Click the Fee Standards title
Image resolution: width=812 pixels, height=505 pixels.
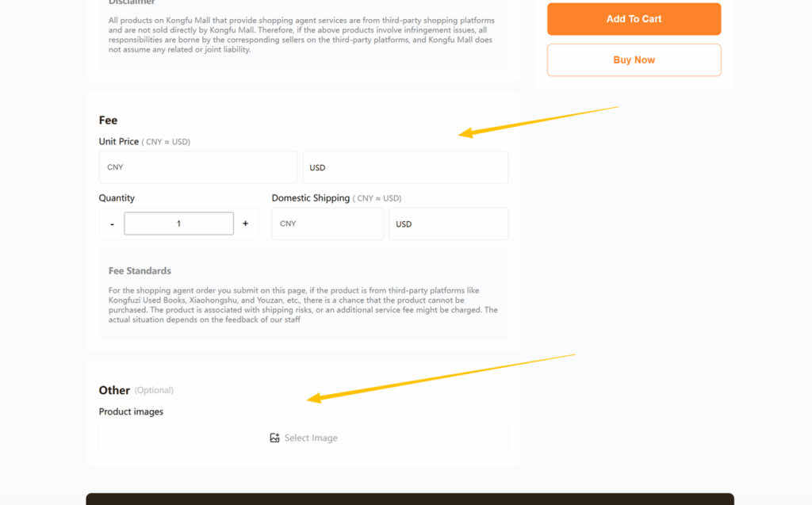(x=140, y=271)
